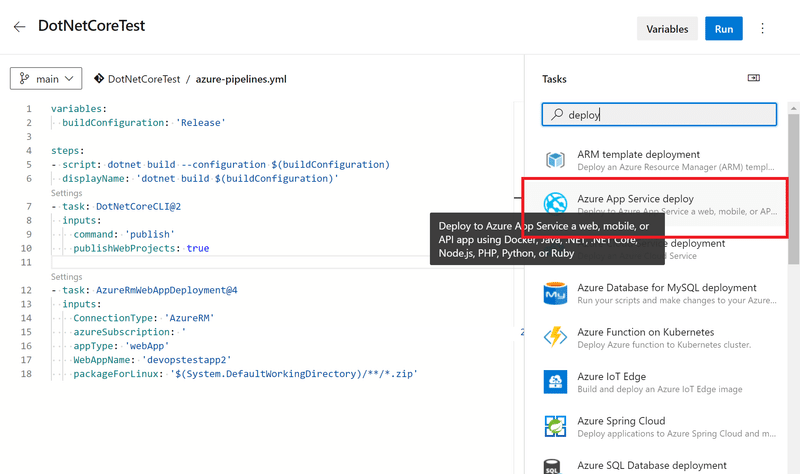
Task: Click the Variables button
Action: pos(666,29)
